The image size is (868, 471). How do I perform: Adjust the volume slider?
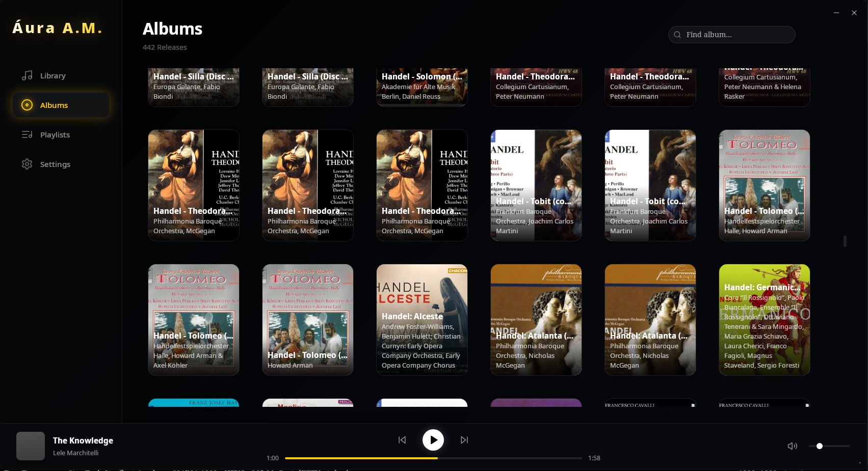(820, 446)
